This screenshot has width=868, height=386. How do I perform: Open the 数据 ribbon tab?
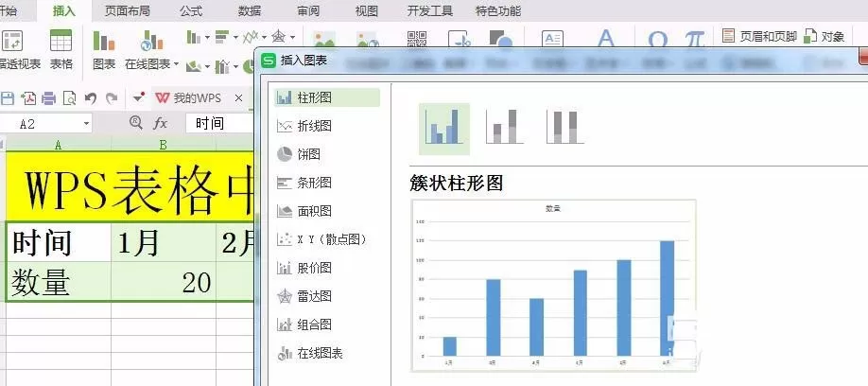pyautogui.click(x=250, y=10)
